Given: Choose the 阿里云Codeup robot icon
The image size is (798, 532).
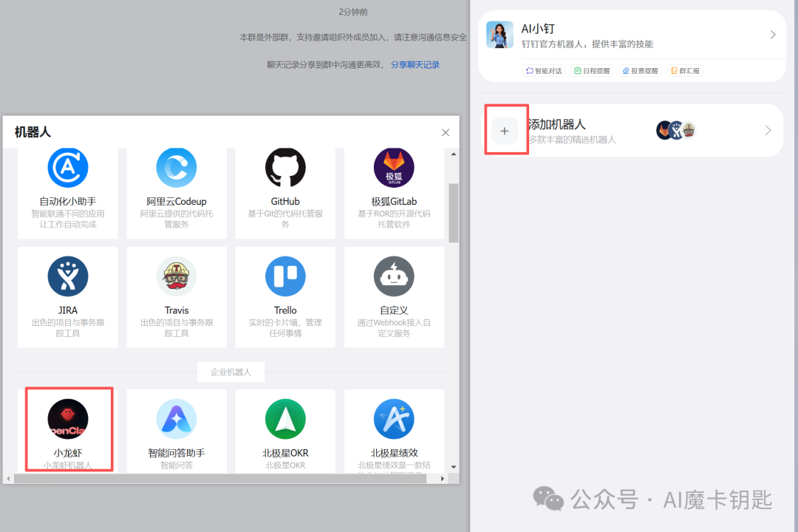Looking at the screenshot, I should 177,168.
